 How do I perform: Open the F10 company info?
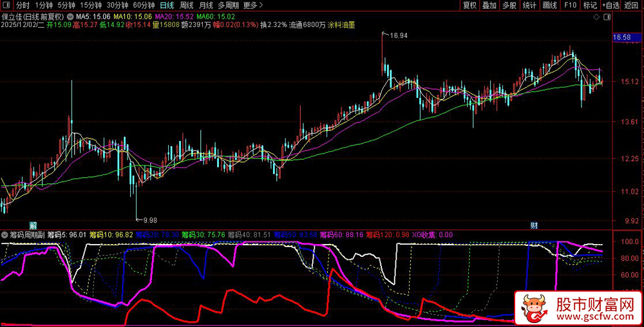(570, 5)
